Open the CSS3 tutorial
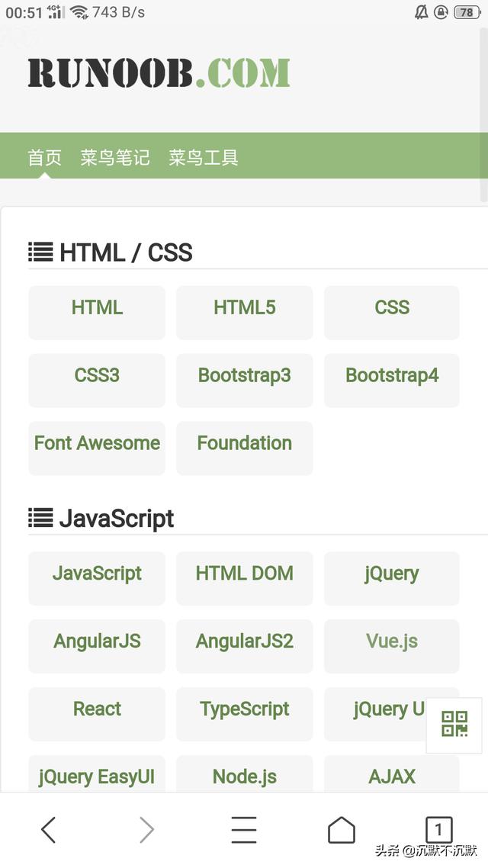 97,381
